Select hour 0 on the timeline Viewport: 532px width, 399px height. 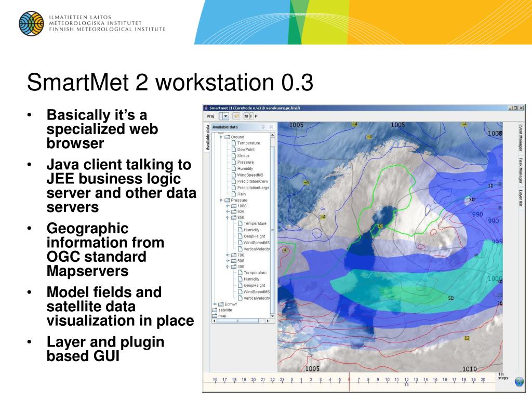tap(292, 380)
